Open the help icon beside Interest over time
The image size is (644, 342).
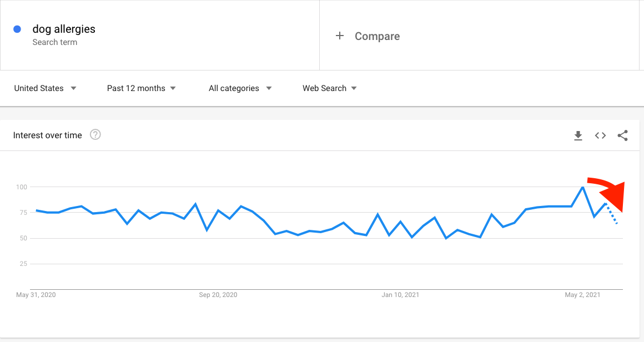coord(95,135)
